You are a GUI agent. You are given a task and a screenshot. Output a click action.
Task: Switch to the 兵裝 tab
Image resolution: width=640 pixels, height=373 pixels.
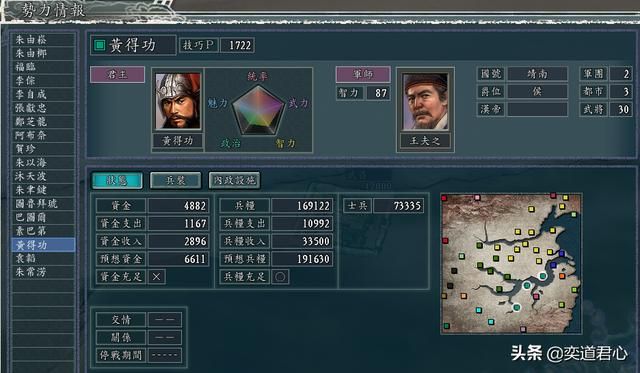[x=176, y=180]
